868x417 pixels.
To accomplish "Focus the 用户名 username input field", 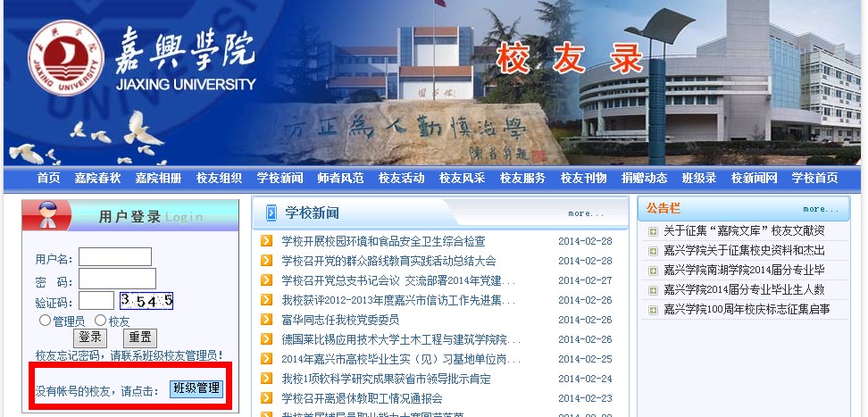I will (x=115, y=257).
